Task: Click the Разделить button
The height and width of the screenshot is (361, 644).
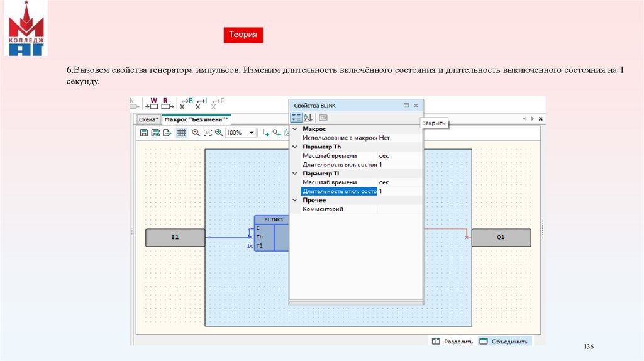Action: (x=452, y=342)
